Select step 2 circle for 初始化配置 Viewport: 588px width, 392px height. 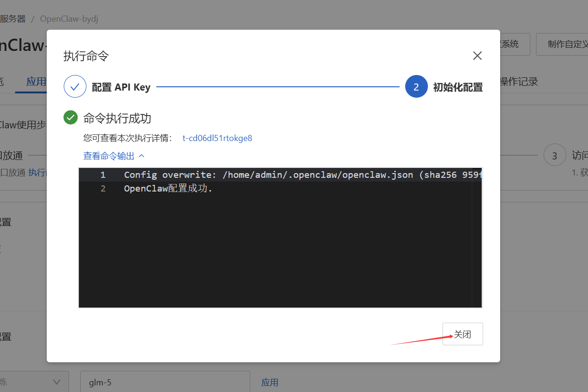(x=416, y=87)
